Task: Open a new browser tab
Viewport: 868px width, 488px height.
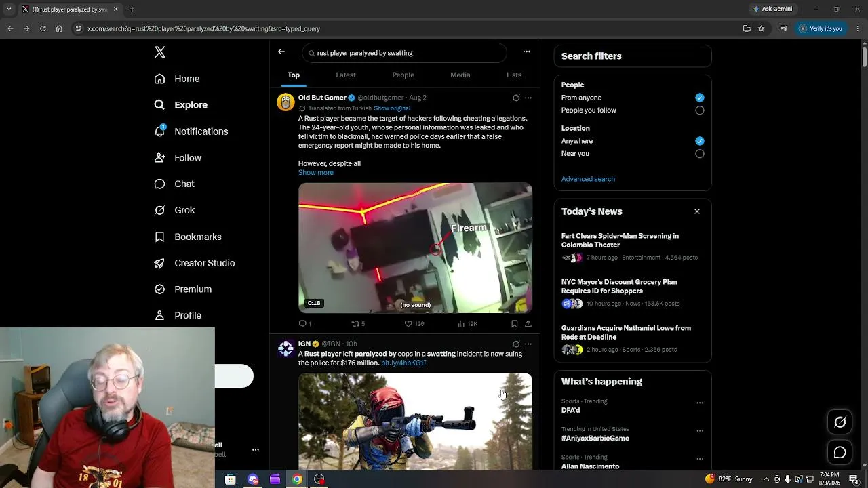Action: pos(132,9)
